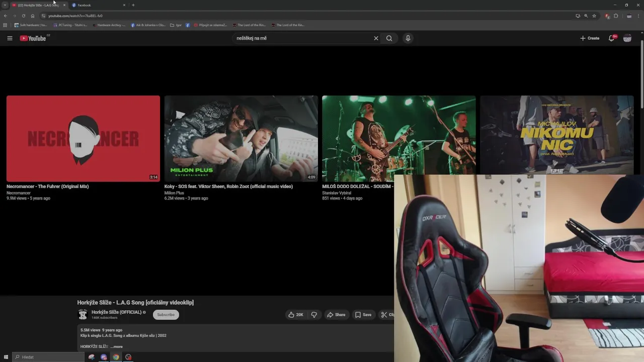Like the video with 20K likes
644x362 pixels.
pyautogui.click(x=296, y=315)
